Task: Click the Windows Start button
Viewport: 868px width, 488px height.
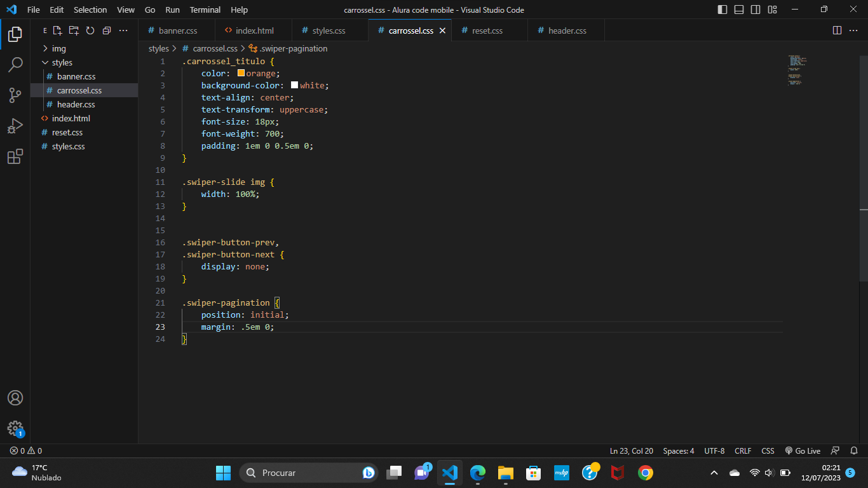Action: (224, 473)
